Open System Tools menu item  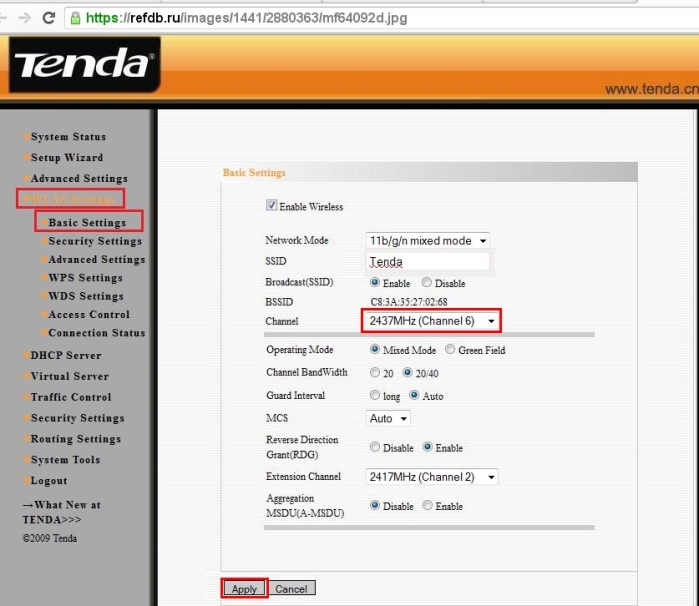click(x=66, y=460)
